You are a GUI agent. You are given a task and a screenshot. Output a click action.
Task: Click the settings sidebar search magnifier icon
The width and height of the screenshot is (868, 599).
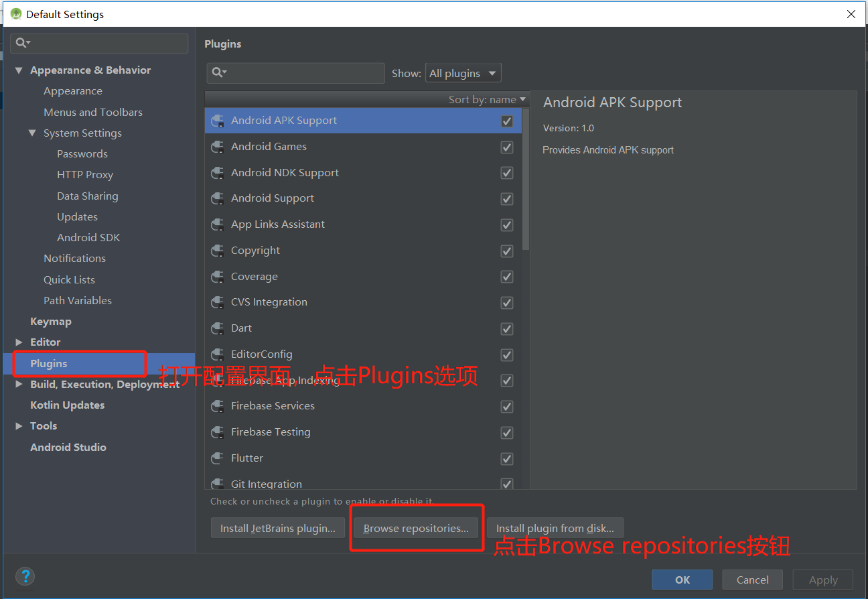pos(22,43)
